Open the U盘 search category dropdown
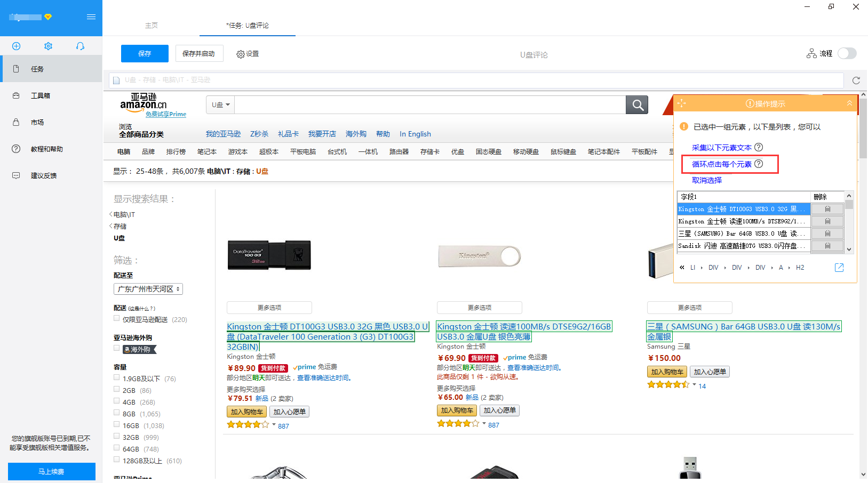The height and width of the screenshot is (483, 868). [220, 104]
